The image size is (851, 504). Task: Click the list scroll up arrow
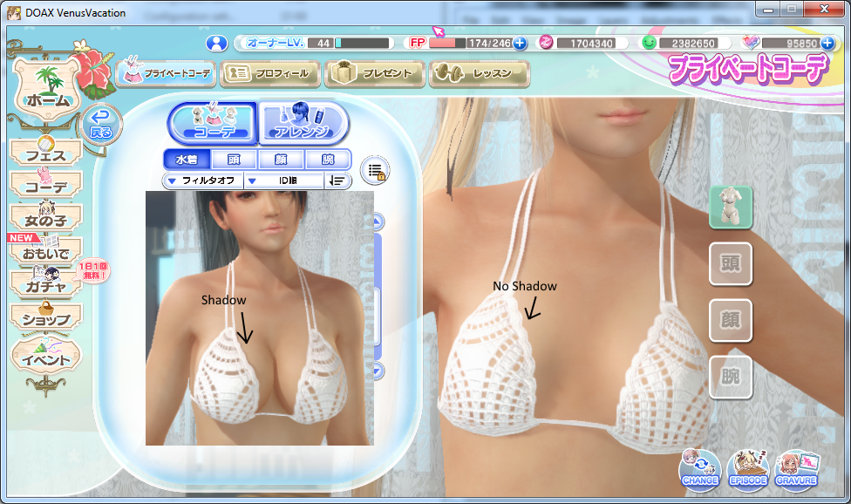tap(378, 221)
